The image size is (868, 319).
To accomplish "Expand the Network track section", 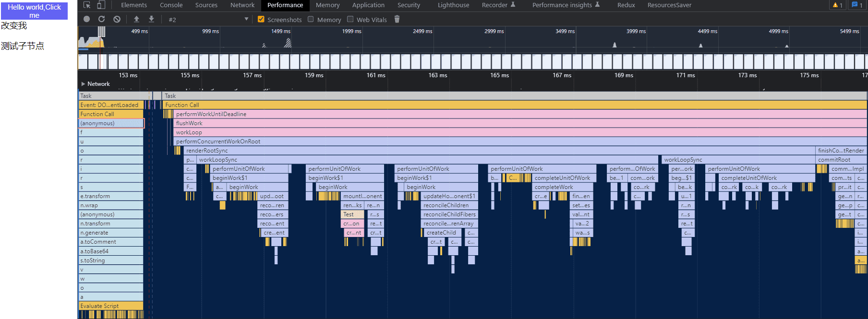I will [x=84, y=84].
